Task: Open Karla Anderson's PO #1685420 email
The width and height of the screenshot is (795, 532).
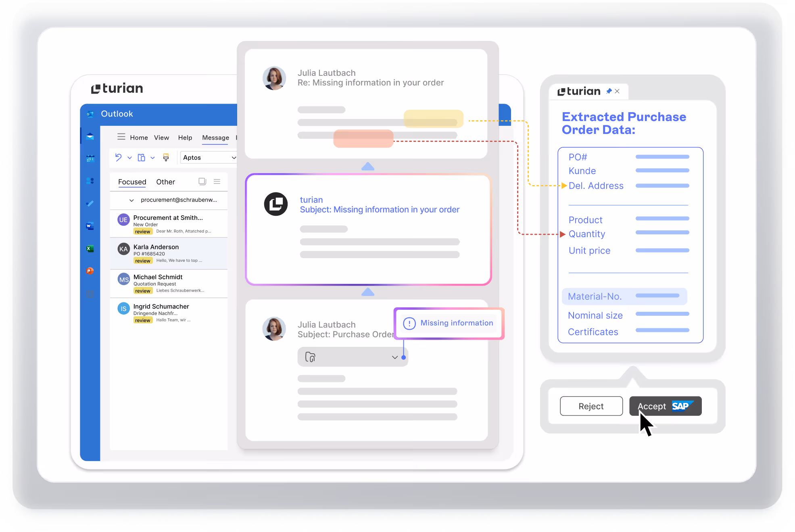Action: pyautogui.click(x=169, y=253)
